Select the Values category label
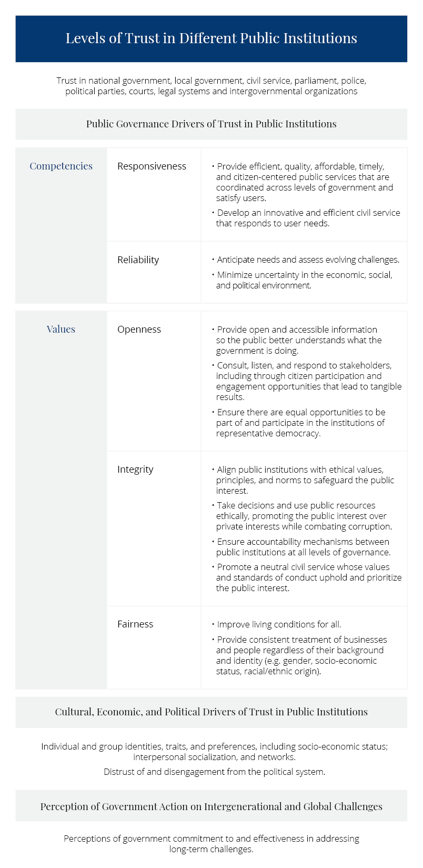Screen dimensions: 423x868 point(61,330)
